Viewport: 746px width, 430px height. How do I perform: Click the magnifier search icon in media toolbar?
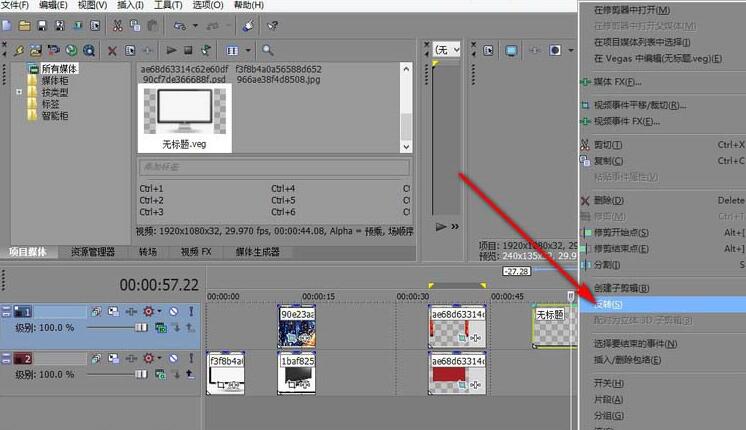(267, 50)
